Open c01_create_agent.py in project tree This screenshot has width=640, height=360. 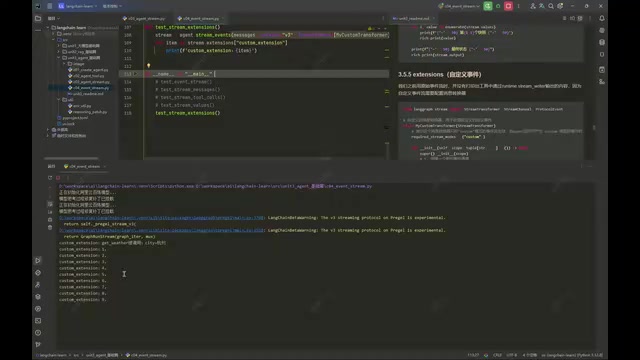[x=88, y=70]
